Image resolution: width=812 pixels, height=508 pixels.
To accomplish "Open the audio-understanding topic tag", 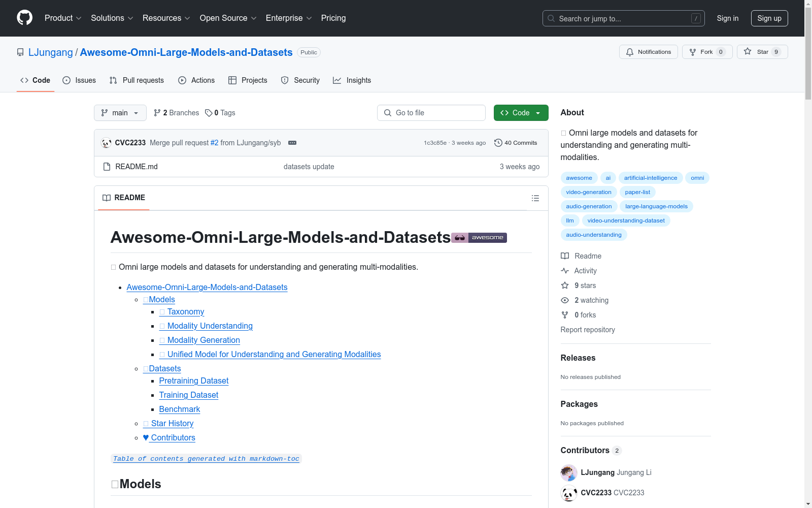I will pyautogui.click(x=594, y=235).
